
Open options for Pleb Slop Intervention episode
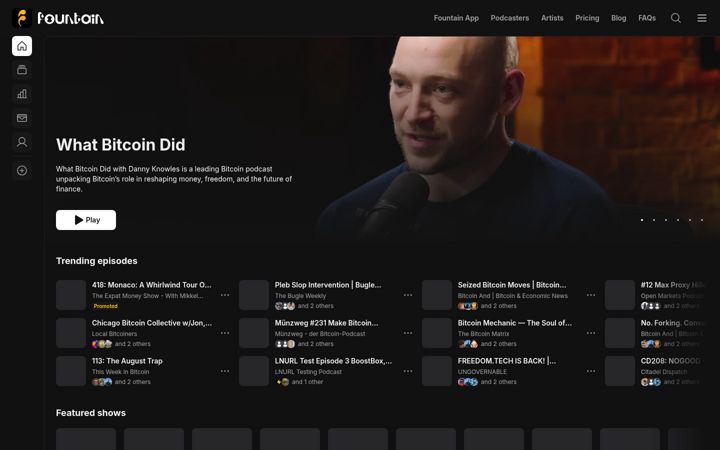tap(408, 295)
